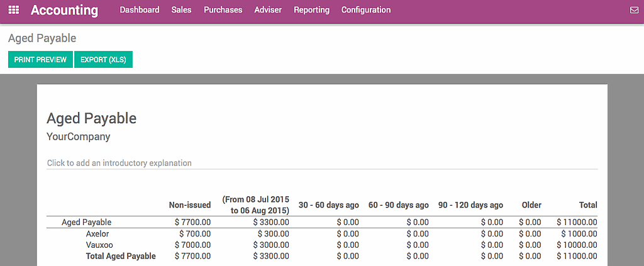Viewport: 644px width, 266px height.
Task: Open the Reporting menu
Action: coord(311,10)
